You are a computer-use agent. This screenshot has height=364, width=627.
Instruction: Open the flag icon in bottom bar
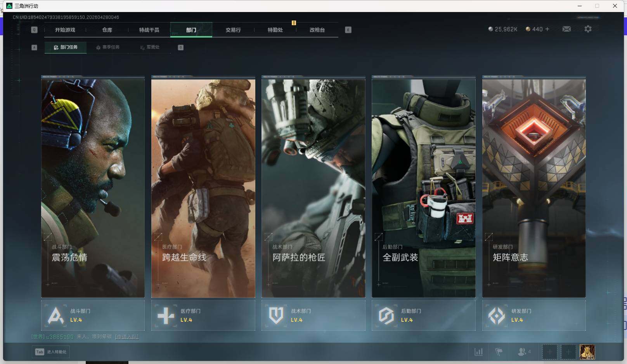tap(499, 352)
